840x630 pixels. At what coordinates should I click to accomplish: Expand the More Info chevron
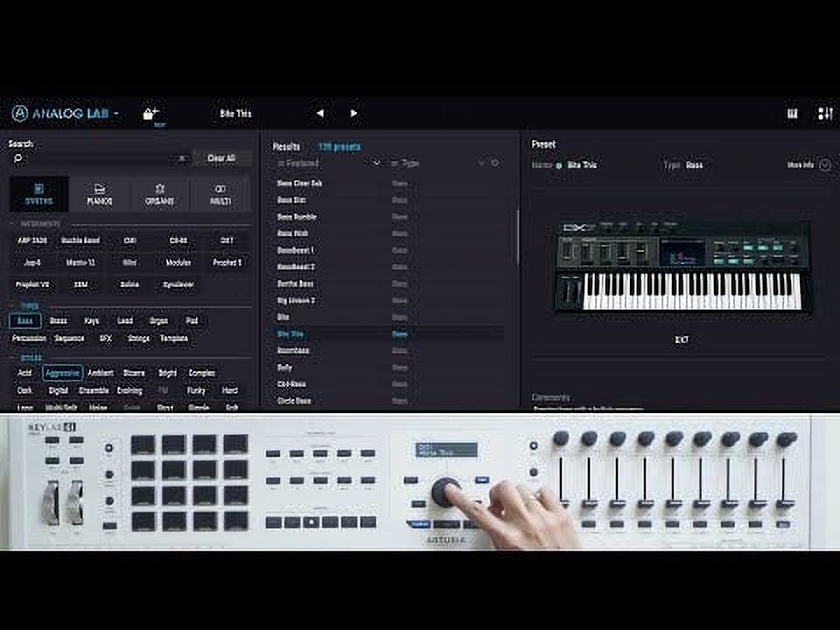(824, 164)
